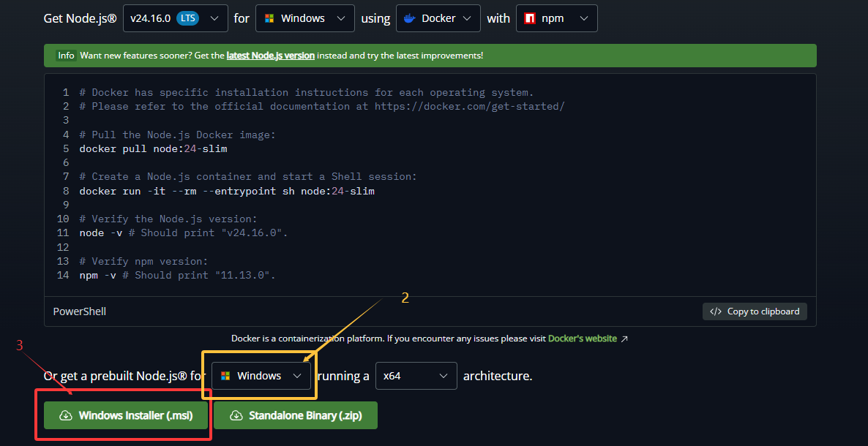Click the Docker whale icon

pyautogui.click(x=410, y=18)
